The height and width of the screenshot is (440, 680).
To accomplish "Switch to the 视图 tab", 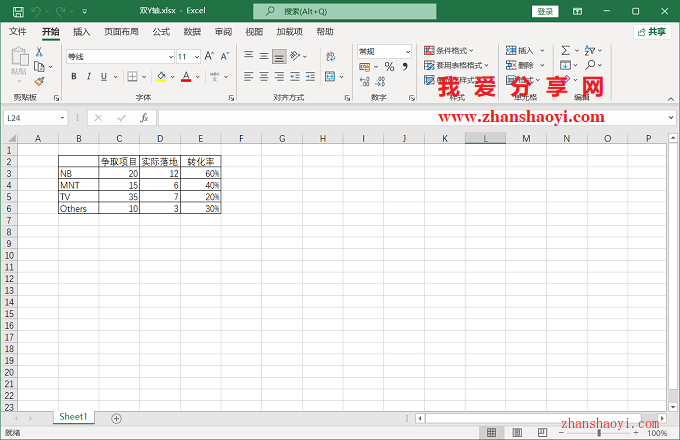I will click(254, 32).
